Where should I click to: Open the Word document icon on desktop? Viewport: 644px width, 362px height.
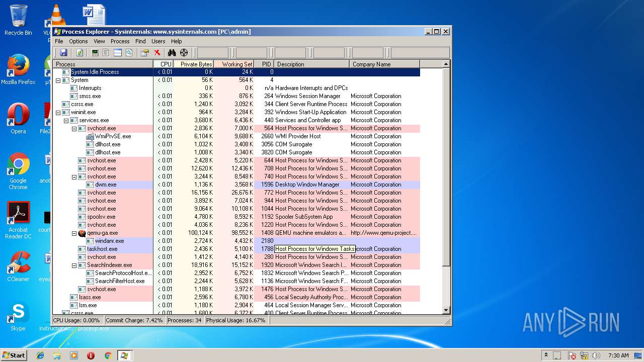95,14
